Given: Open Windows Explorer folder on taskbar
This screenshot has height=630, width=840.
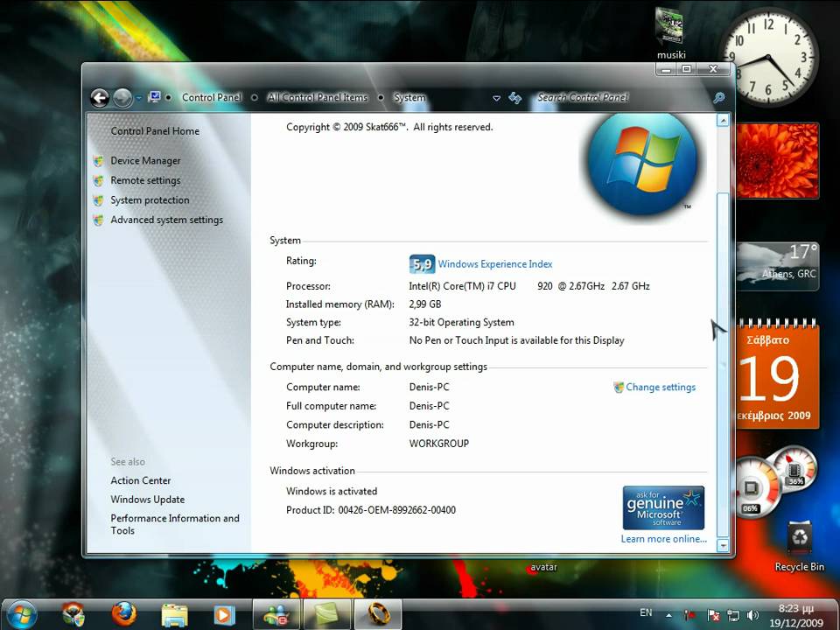Looking at the screenshot, I should pyautogui.click(x=174, y=615).
